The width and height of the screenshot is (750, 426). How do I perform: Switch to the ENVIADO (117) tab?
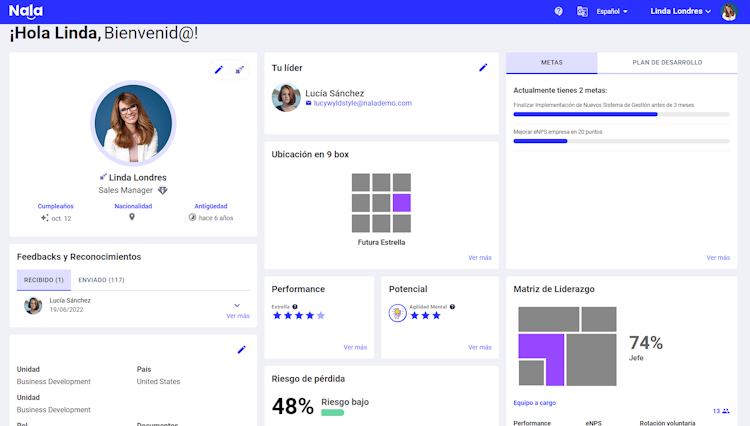pyautogui.click(x=101, y=280)
